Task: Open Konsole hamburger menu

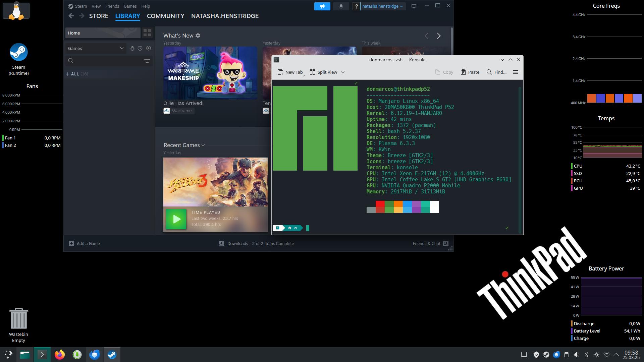Action: pos(516,72)
